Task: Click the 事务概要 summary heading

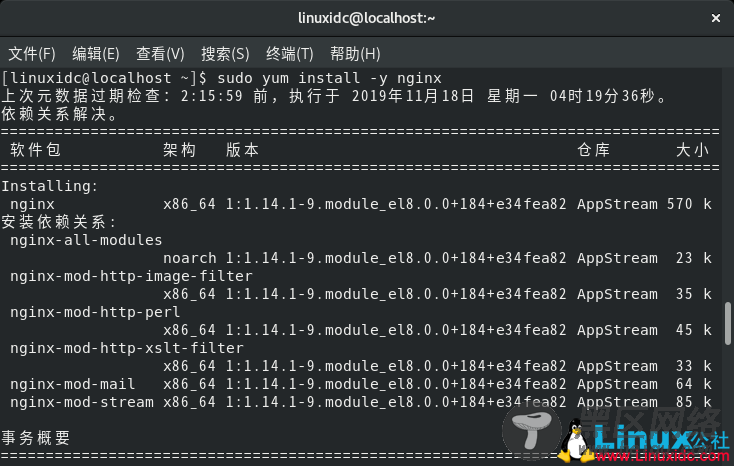Action: [x=36, y=438]
